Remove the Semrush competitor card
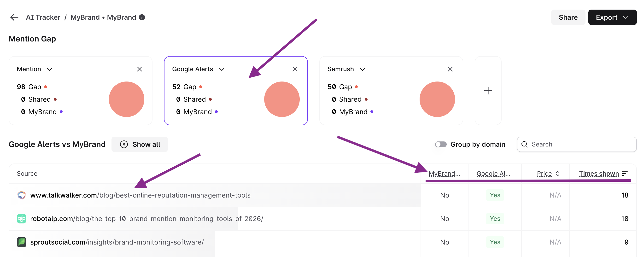This screenshot has width=644, height=257. tap(450, 69)
